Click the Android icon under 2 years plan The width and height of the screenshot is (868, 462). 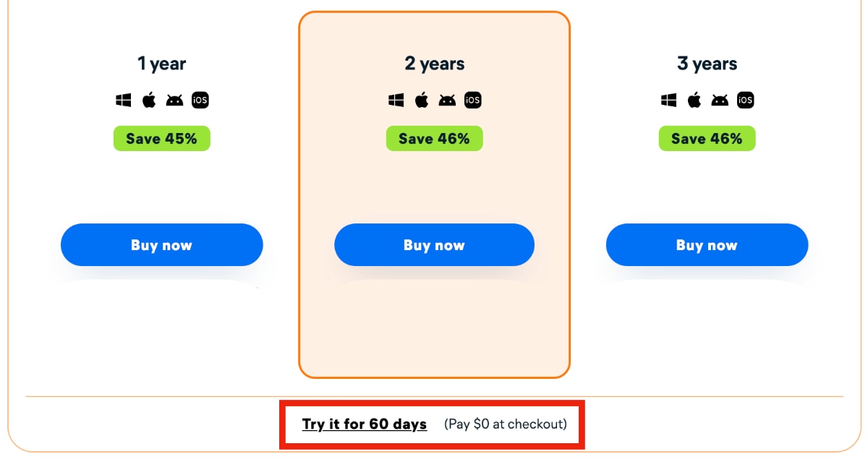coord(447,100)
